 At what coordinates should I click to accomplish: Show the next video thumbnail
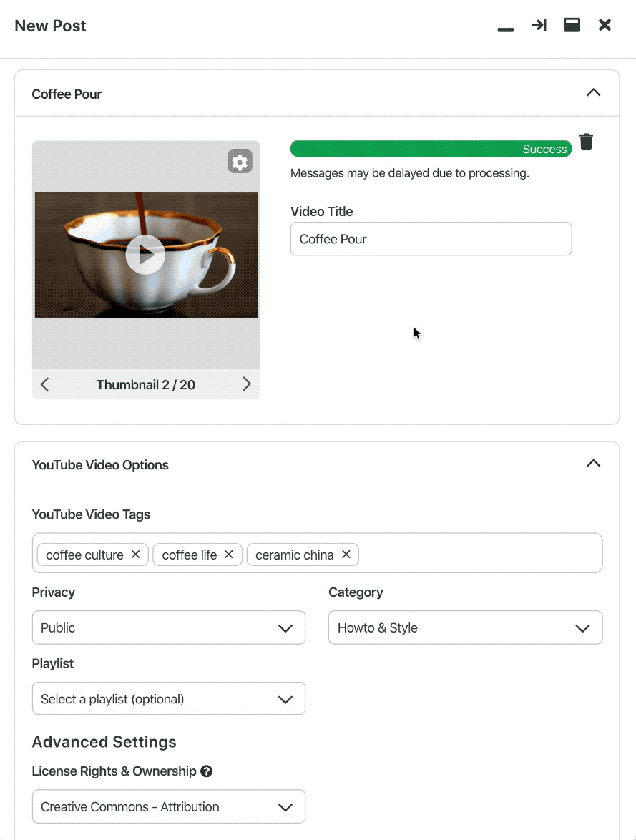(x=247, y=384)
